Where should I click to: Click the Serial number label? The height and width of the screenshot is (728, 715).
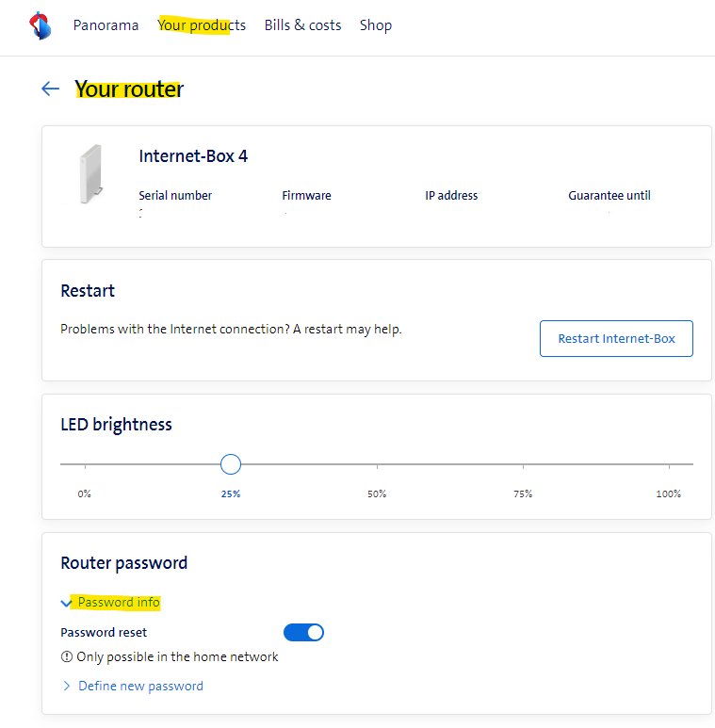point(175,196)
